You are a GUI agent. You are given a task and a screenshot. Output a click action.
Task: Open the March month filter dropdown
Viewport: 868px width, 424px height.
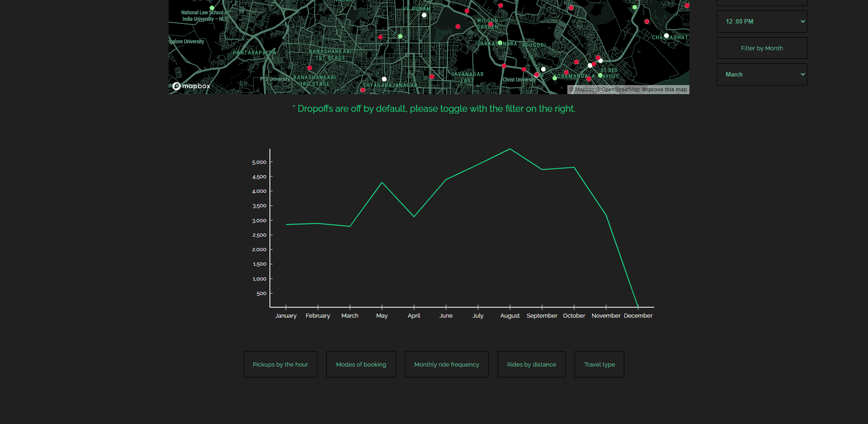(x=762, y=75)
